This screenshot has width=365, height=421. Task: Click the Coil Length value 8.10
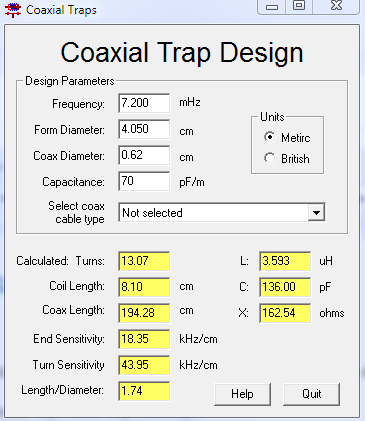click(x=144, y=287)
